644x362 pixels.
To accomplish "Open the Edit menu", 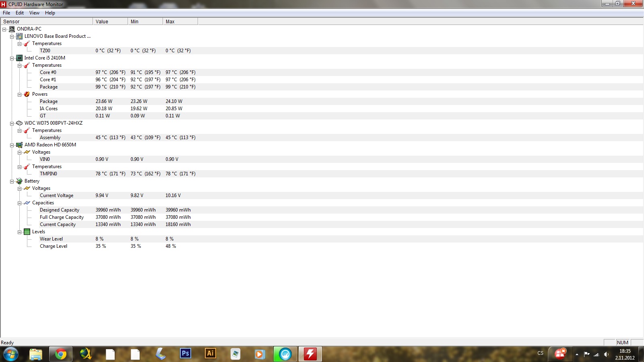I will pos(20,13).
